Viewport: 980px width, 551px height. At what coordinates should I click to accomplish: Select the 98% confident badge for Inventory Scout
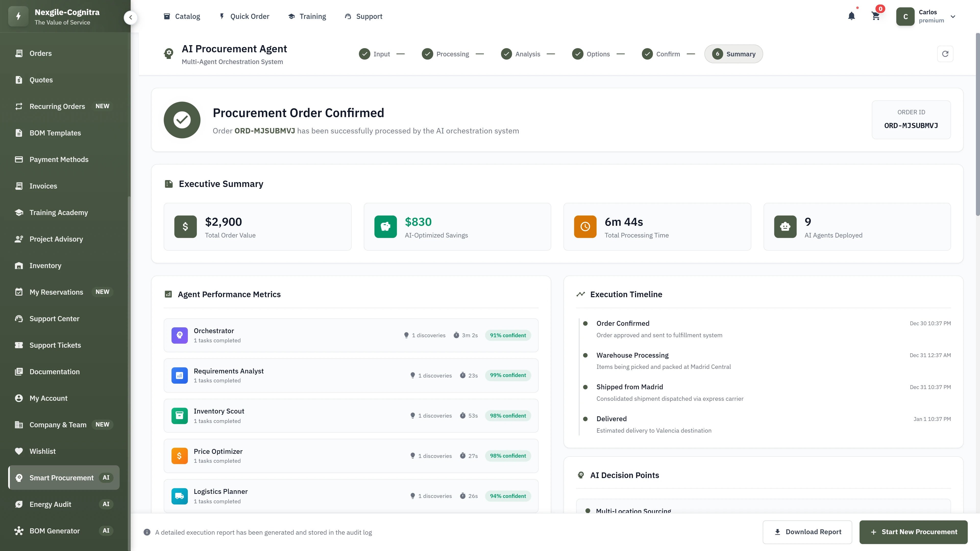[508, 416]
